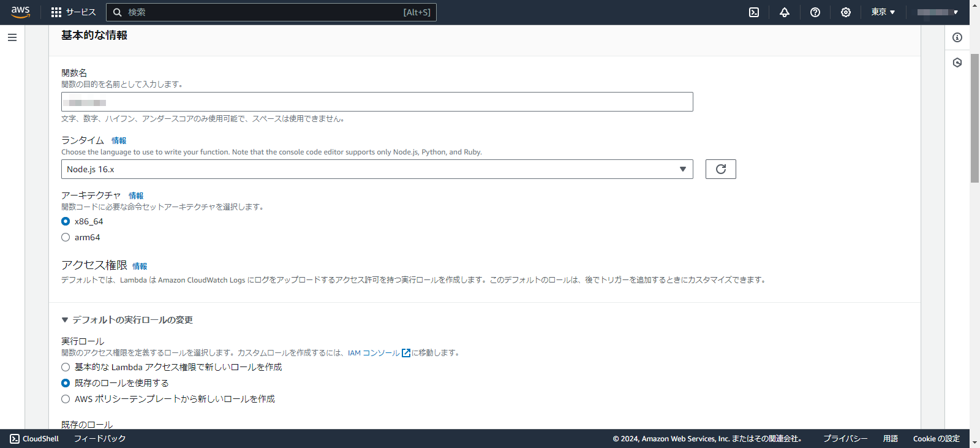
Task: Select AWS ポリシーテンプレートから新しいロールを作成
Action: click(66, 399)
